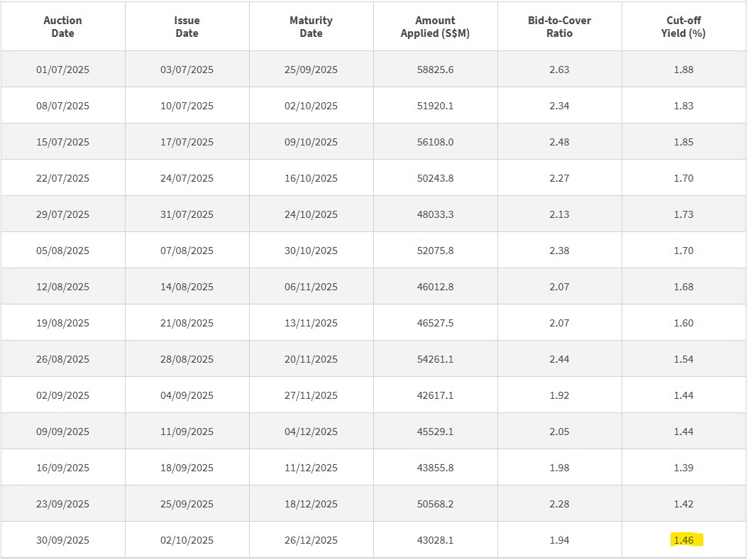
Task: Click the Cut-off Yield (%) header
Action: coord(683,27)
